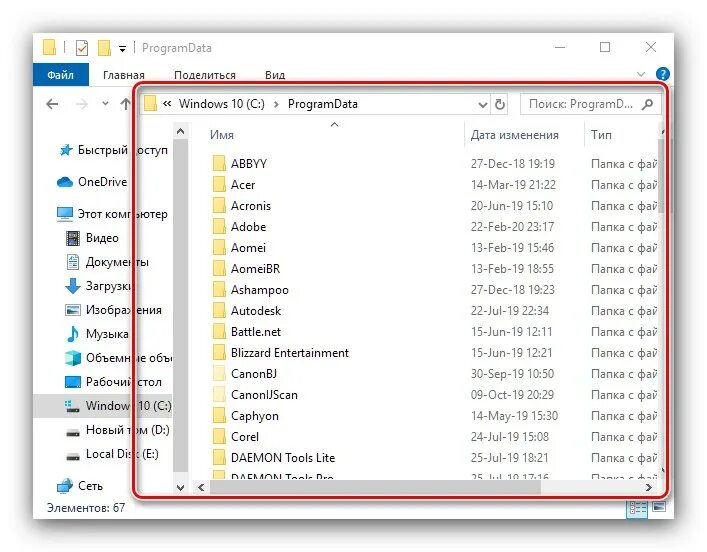Click the ABBYY folder icon
This screenshot has height=552, width=707.
point(219,163)
